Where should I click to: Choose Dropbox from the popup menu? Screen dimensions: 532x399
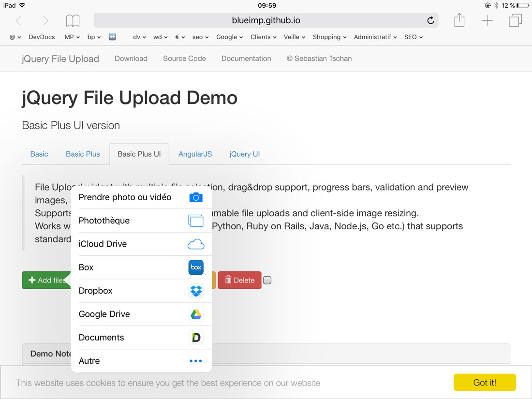click(142, 291)
